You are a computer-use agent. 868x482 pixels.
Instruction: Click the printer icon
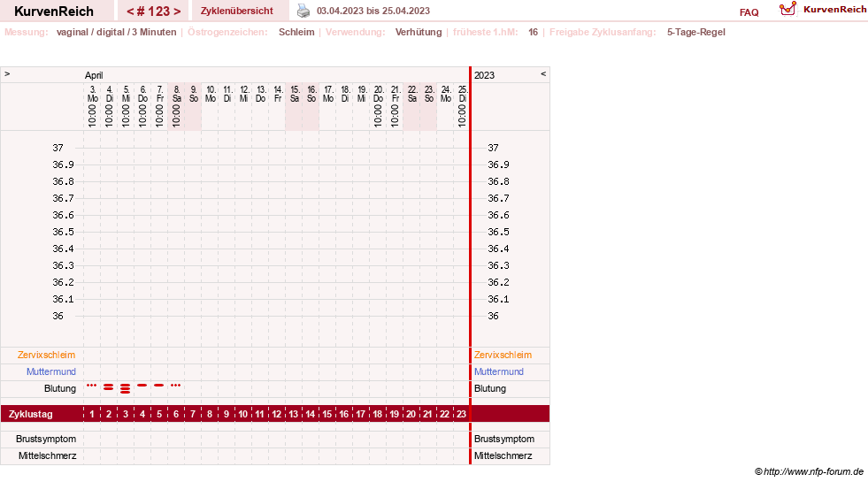[303, 11]
